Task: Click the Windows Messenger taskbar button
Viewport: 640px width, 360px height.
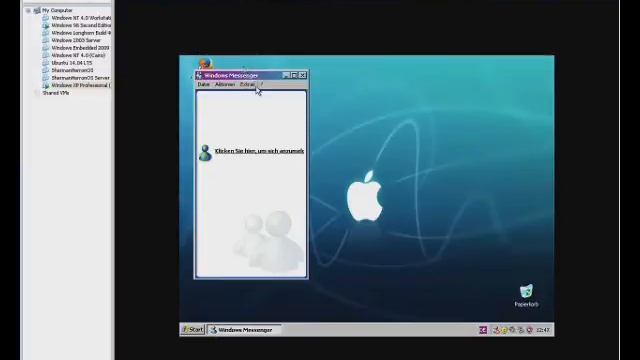Action: tap(244, 330)
